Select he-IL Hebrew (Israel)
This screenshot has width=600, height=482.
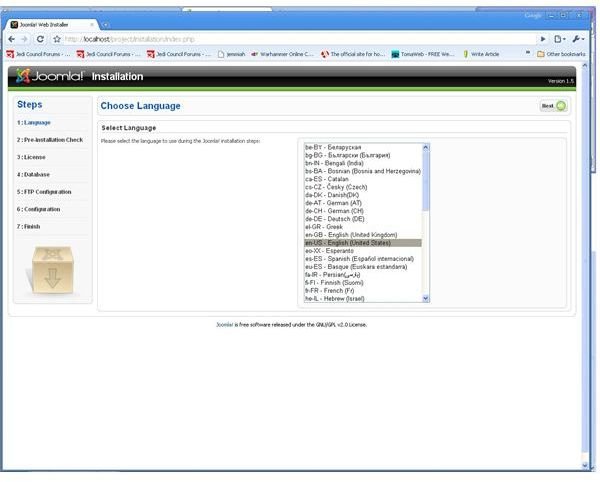click(363, 299)
